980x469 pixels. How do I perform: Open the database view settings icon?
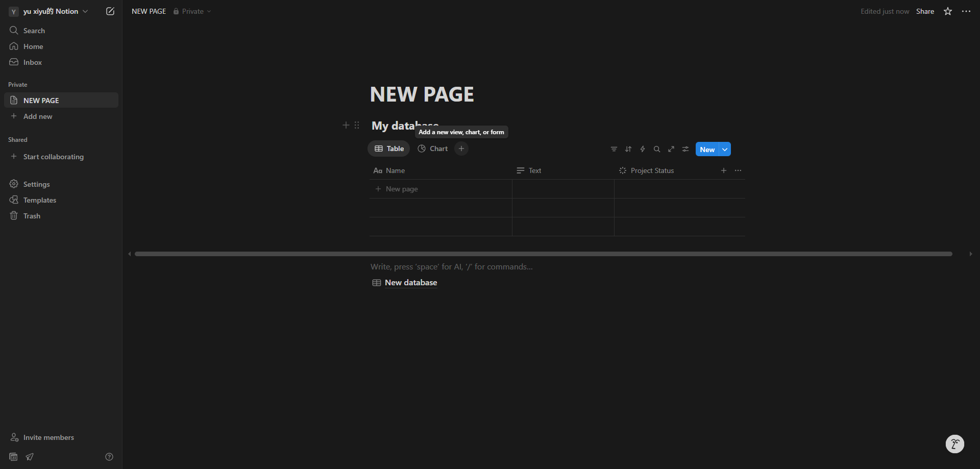click(x=685, y=149)
